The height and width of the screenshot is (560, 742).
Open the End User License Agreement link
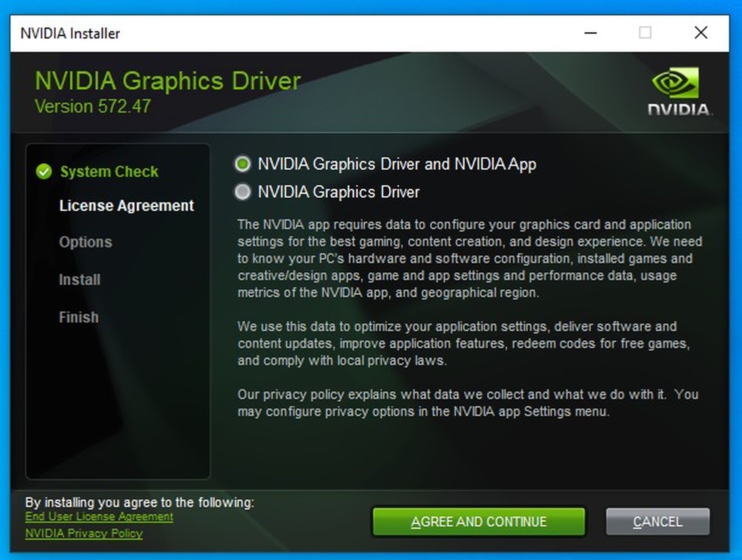[99, 516]
